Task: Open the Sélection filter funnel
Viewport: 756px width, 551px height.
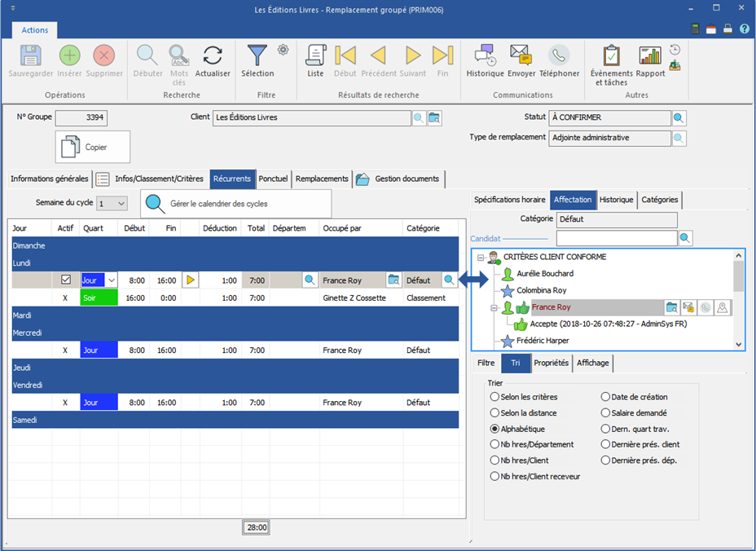Action: pos(257,55)
